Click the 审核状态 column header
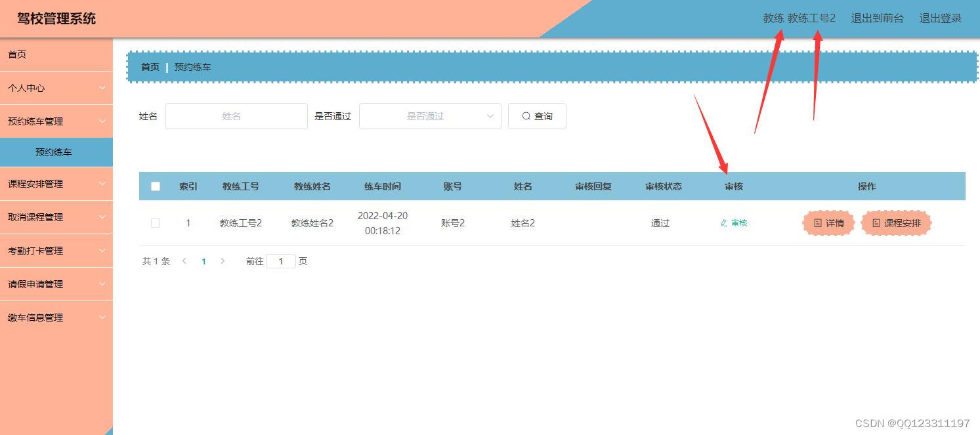 [664, 186]
